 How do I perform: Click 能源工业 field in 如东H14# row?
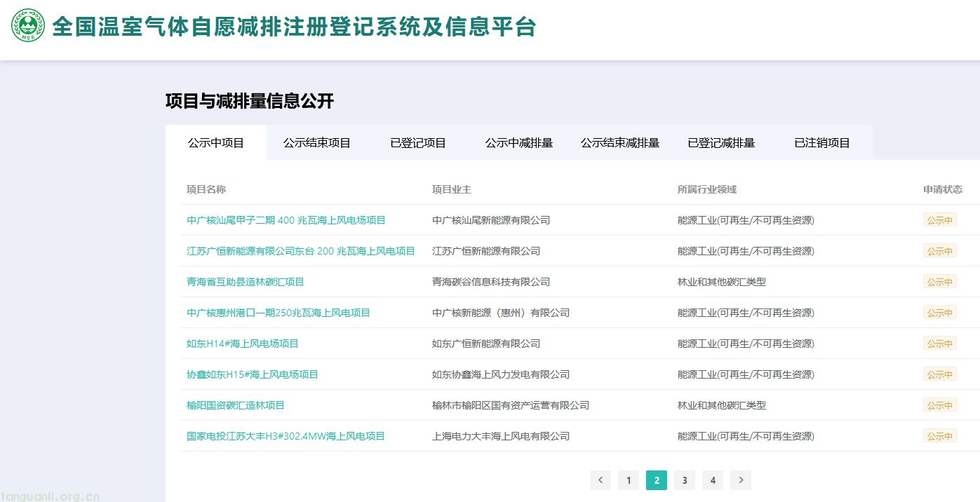point(746,344)
